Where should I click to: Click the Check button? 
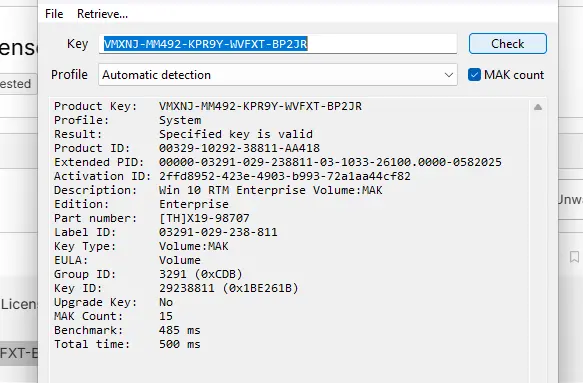coord(508,44)
